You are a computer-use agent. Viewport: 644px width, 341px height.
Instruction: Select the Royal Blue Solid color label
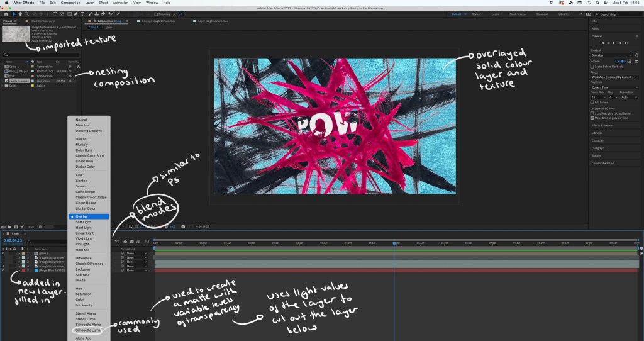tap(22, 271)
